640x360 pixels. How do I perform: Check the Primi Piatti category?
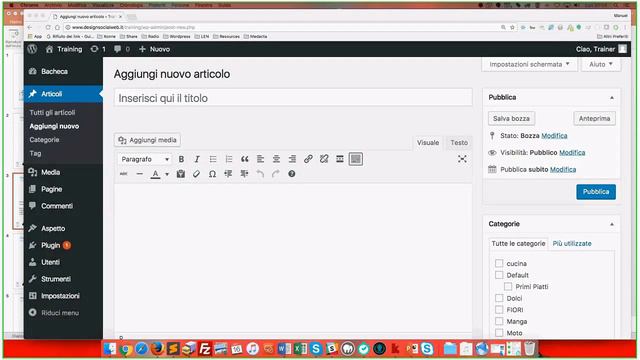click(x=508, y=287)
